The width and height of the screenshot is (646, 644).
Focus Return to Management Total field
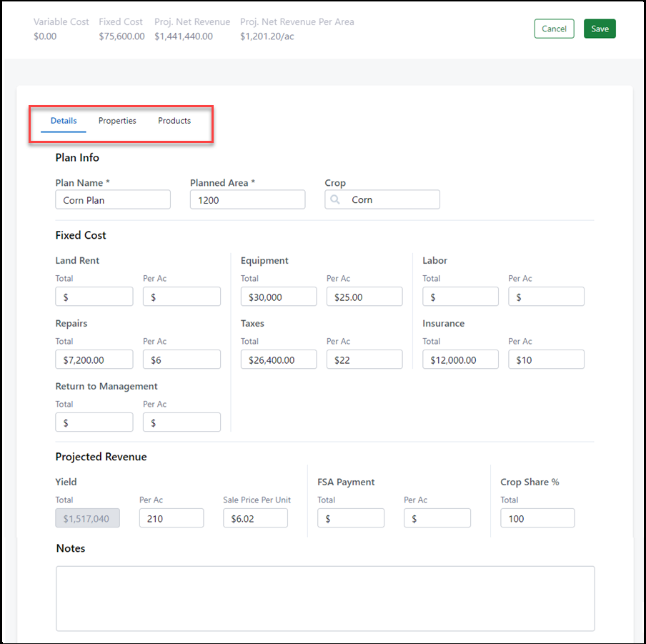94,422
